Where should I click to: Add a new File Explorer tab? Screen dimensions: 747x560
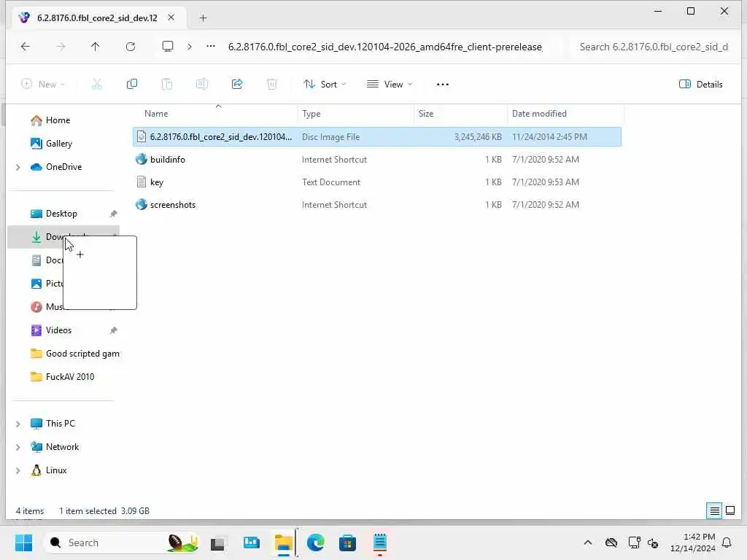coord(203,18)
